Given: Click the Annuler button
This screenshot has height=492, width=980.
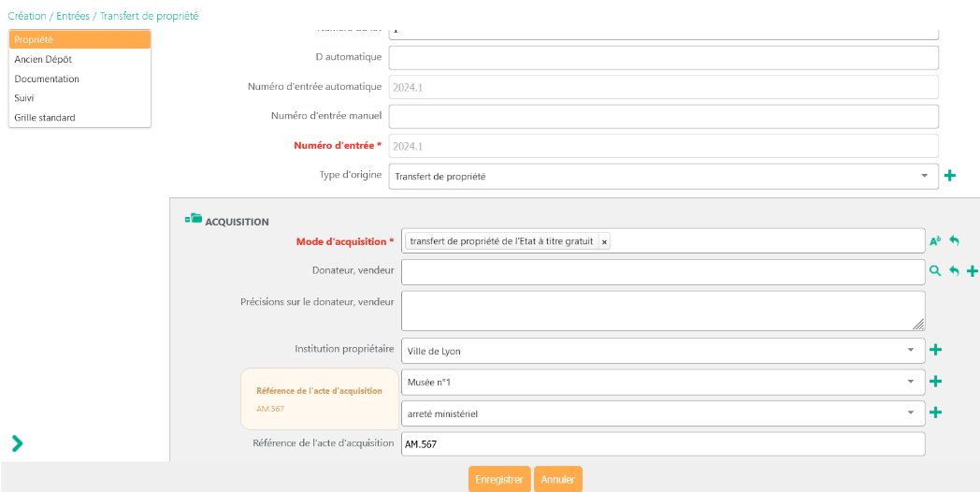Looking at the screenshot, I should coord(557,479).
